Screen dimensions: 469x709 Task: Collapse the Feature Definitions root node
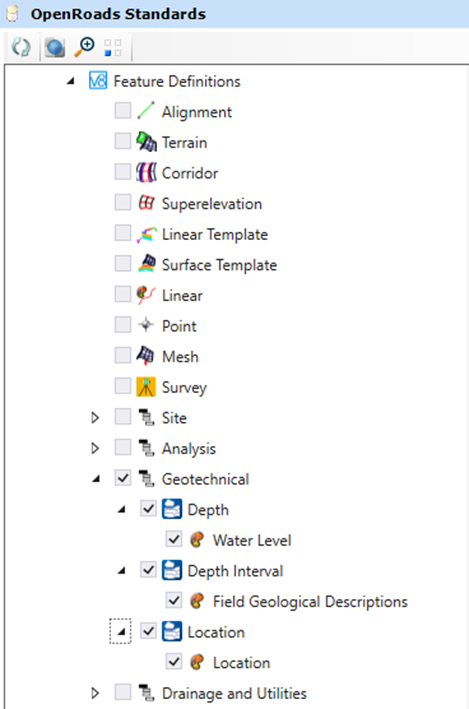71,82
